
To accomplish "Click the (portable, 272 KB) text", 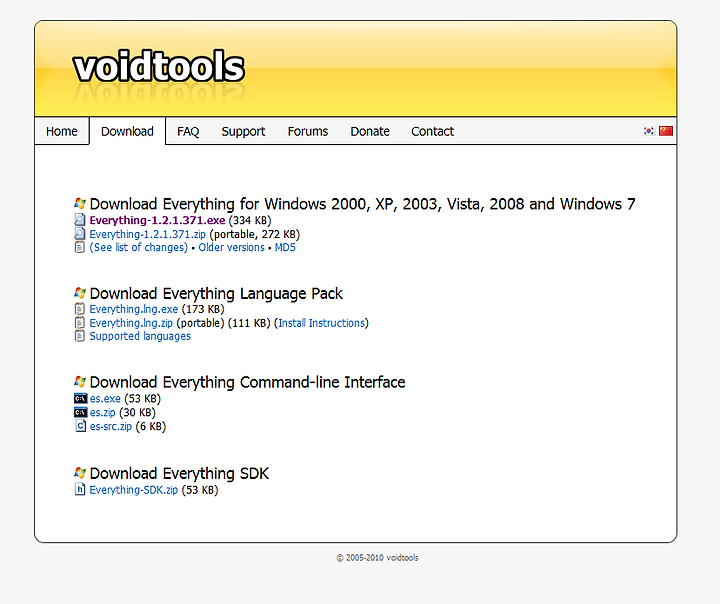I will 255,234.
